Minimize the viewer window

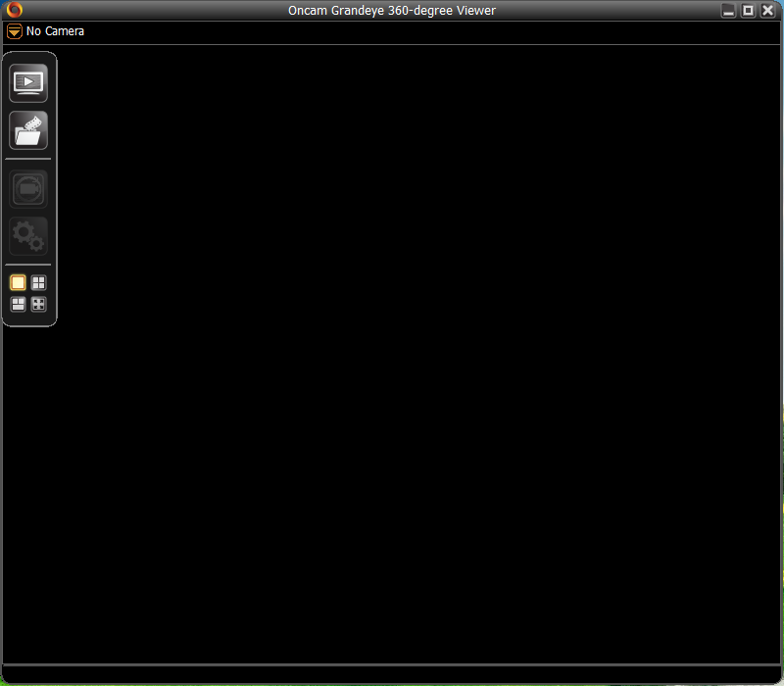[x=728, y=10]
